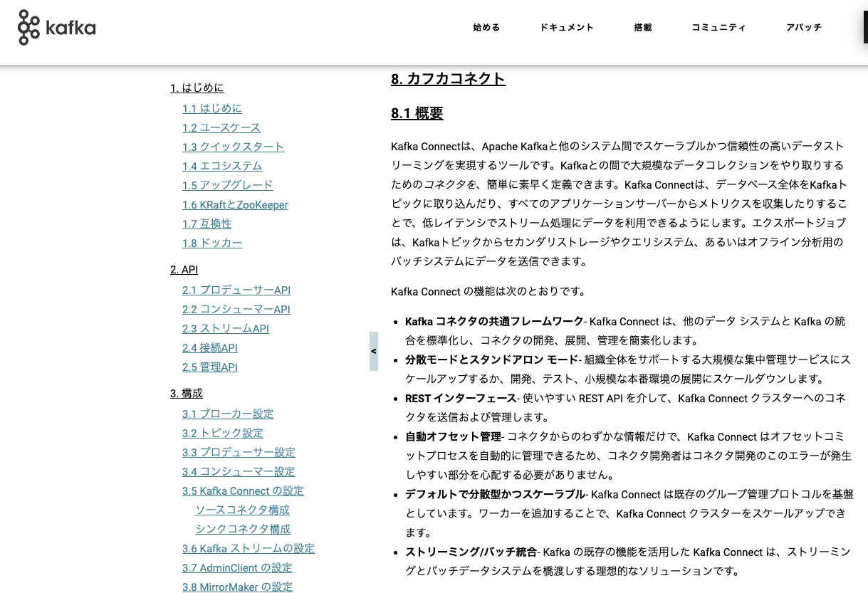The image size is (868, 593).
Task: Open the 始める menu item
Action: pos(485,27)
